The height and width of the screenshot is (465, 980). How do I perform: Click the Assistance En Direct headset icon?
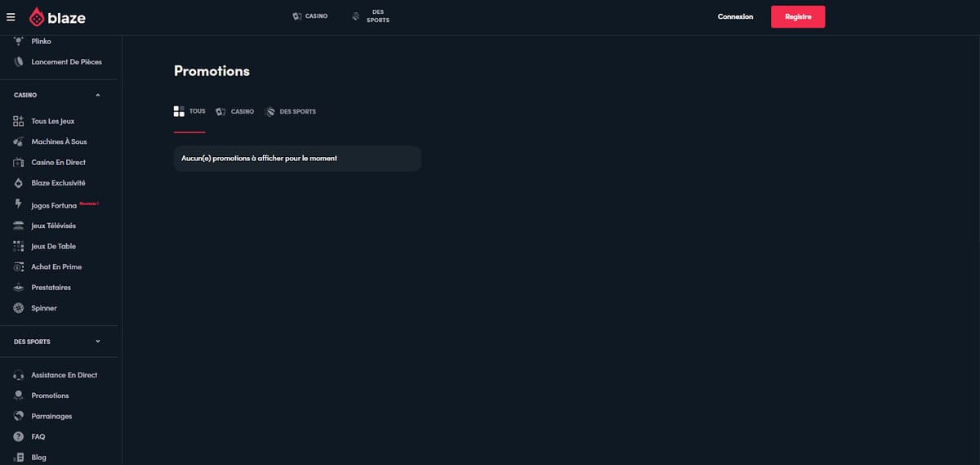(19, 375)
